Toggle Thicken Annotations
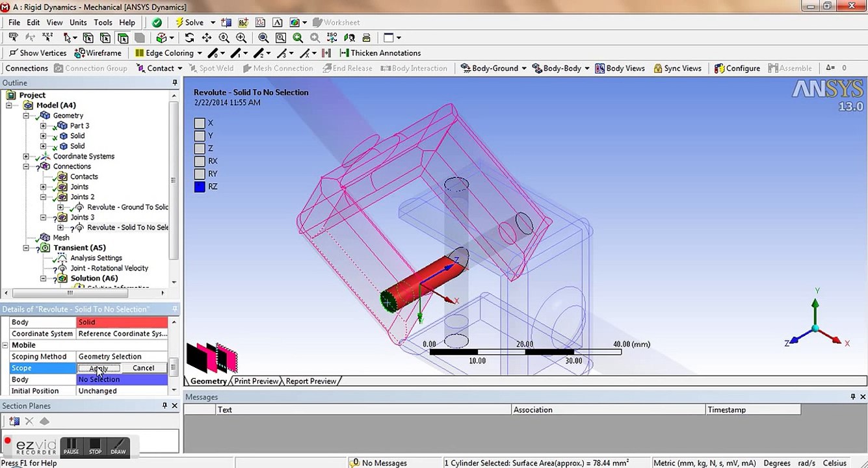 [x=380, y=53]
